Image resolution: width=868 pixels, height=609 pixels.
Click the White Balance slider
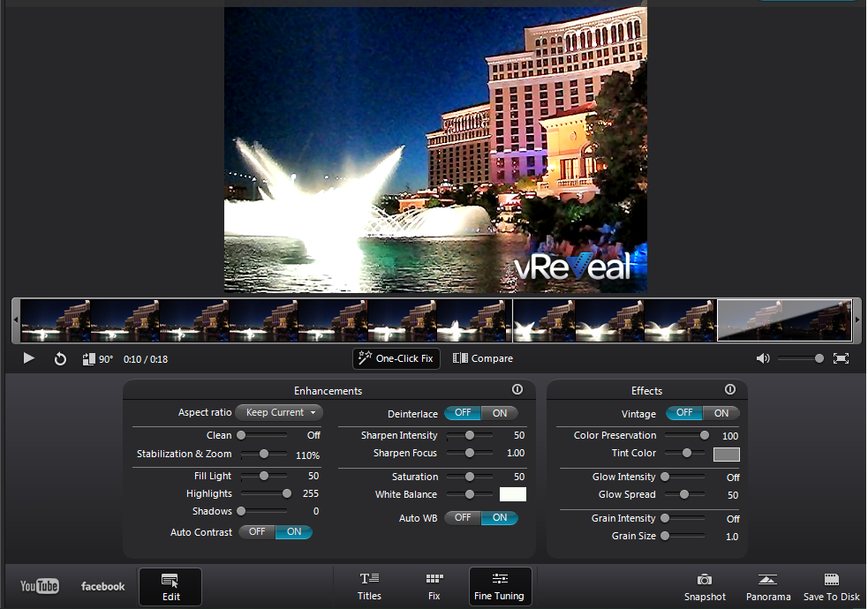click(x=470, y=494)
